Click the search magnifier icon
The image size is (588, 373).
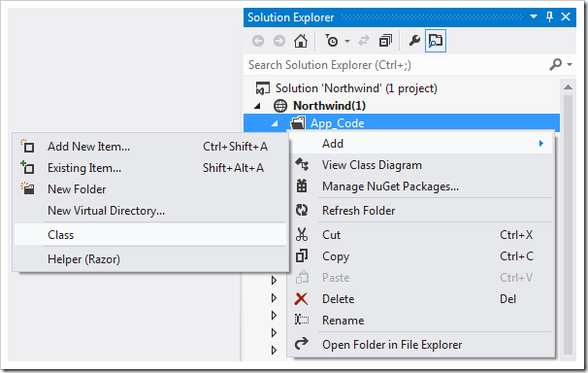(x=555, y=64)
